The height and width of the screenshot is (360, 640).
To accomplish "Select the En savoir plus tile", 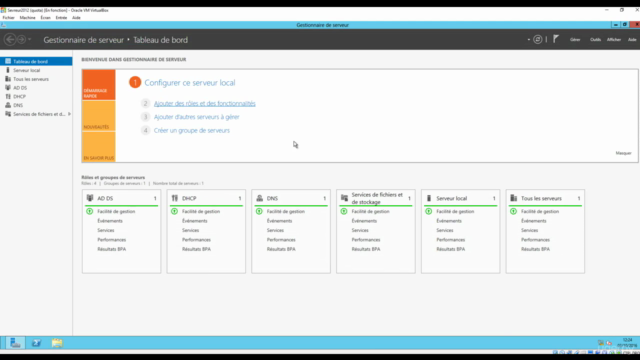I will click(x=99, y=147).
